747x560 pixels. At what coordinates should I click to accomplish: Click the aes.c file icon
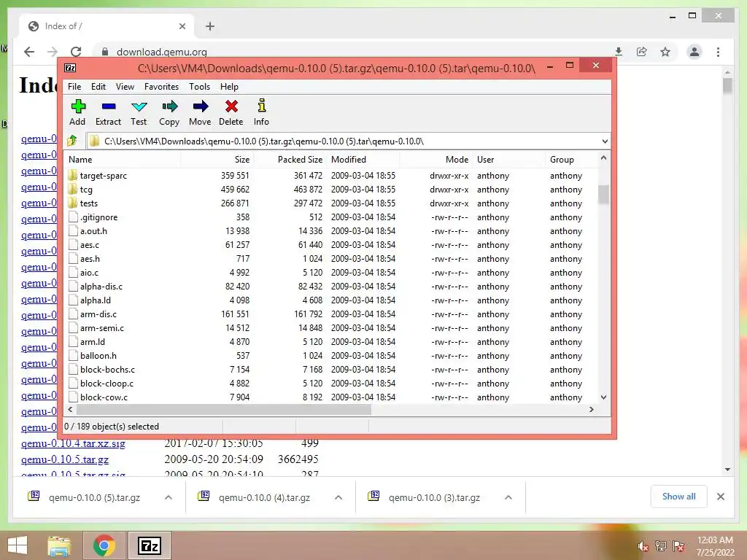pos(73,245)
